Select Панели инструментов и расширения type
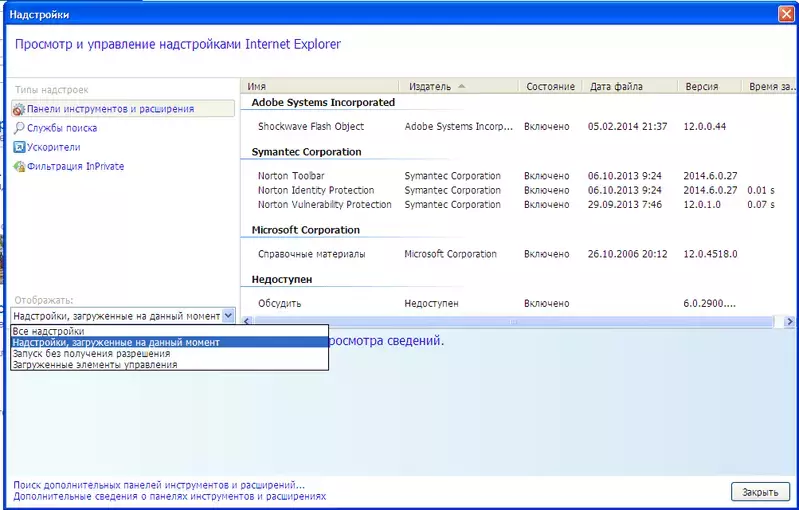The width and height of the screenshot is (799, 510). point(123,109)
